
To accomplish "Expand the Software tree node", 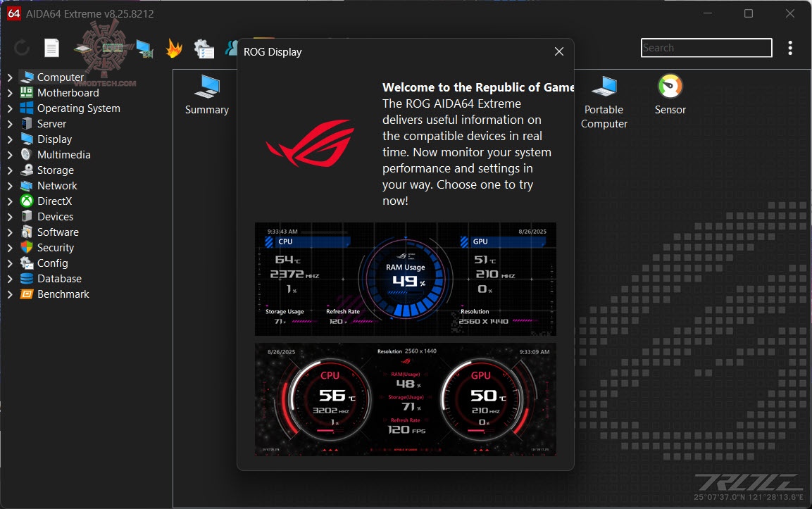I will click(x=10, y=232).
